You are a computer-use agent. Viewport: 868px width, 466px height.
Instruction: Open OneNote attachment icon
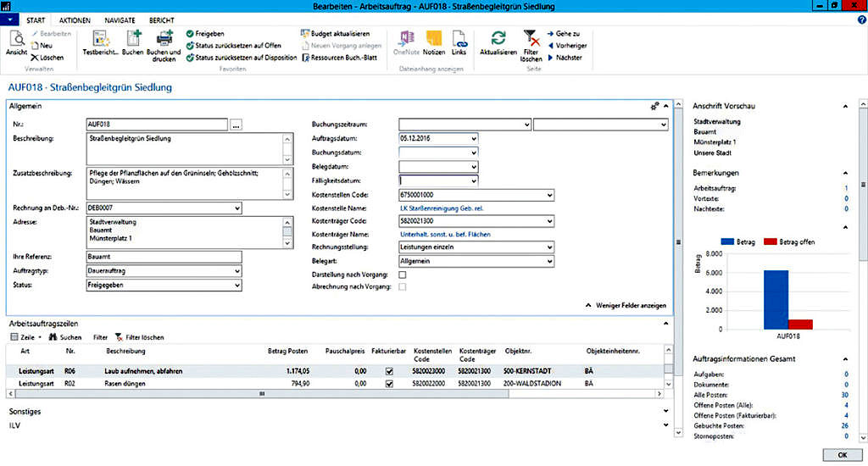pos(406,39)
